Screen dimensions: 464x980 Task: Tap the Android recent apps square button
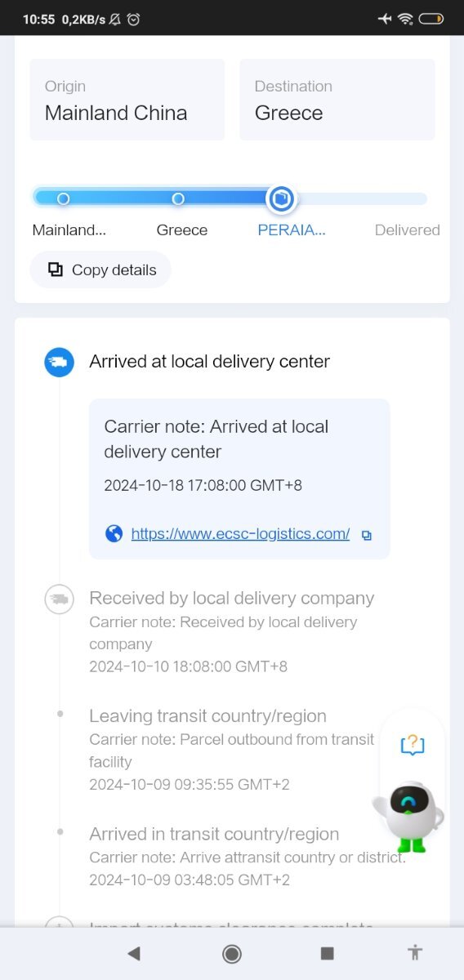(x=328, y=953)
